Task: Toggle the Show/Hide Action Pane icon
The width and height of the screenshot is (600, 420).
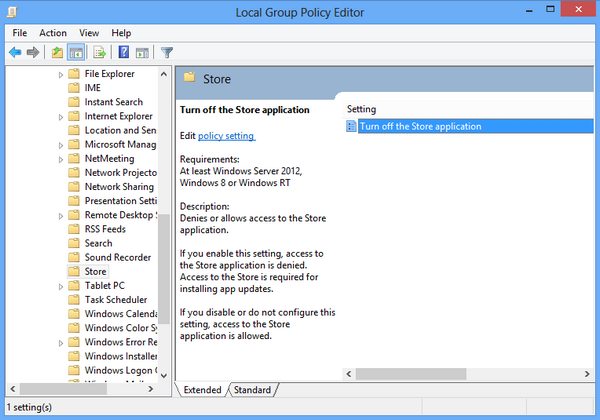Action: coord(142,52)
